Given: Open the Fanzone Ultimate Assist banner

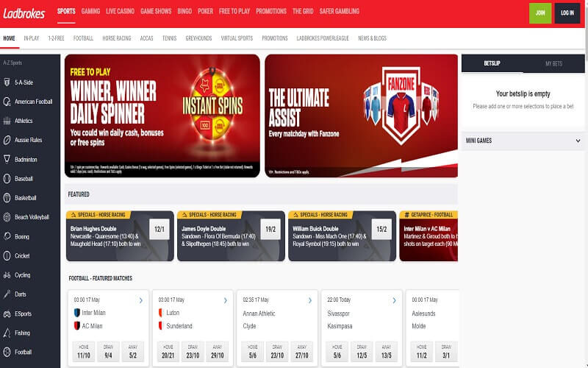Looking at the screenshot, I should pos(361,116).
